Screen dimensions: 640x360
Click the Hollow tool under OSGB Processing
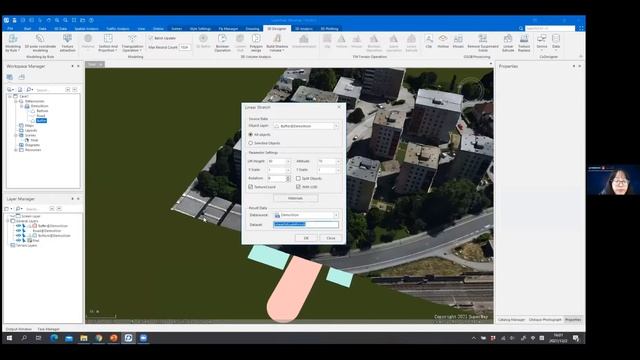pyautogui.click(x=443, y=41)
